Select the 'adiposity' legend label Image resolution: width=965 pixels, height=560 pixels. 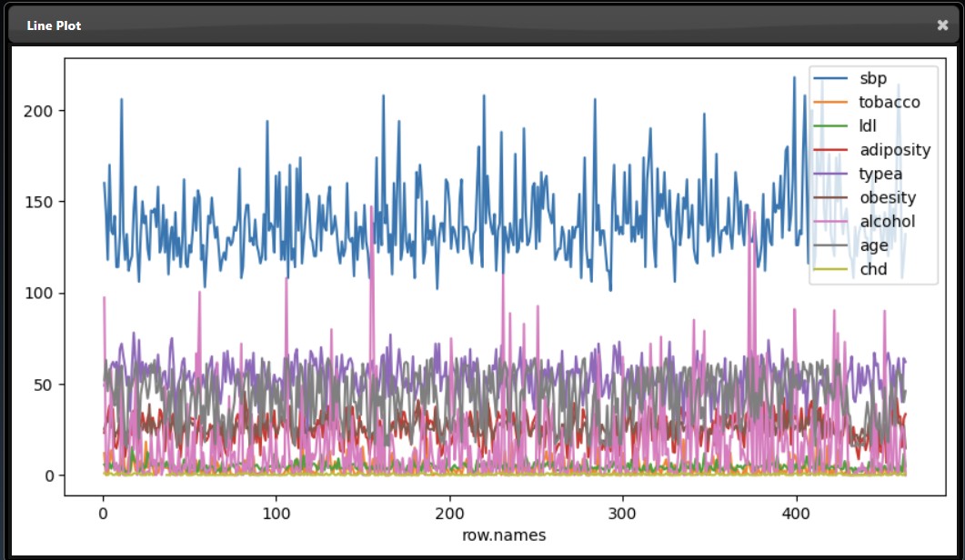pos(894,150)
